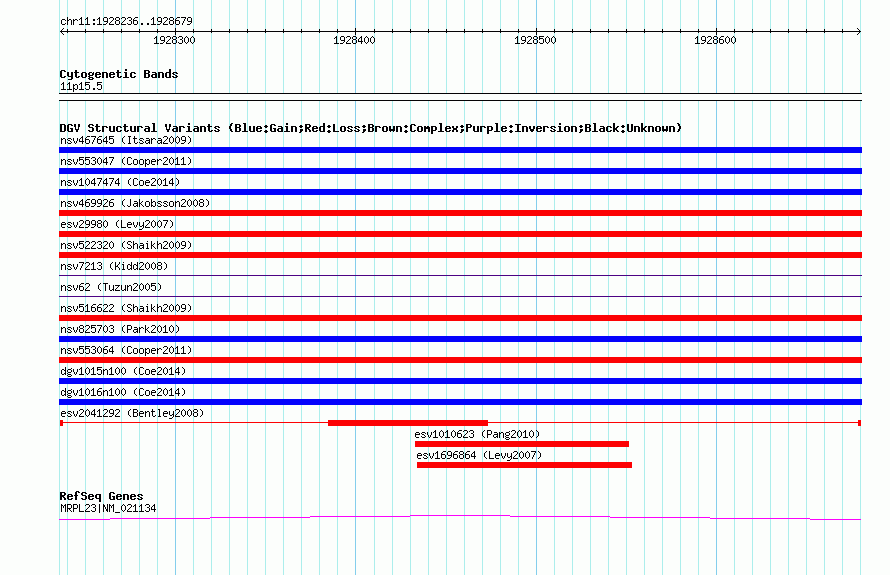Open the nsv553047 (Cooper2011) variant label
Screen dimensions: 890x575
(126, 161)
